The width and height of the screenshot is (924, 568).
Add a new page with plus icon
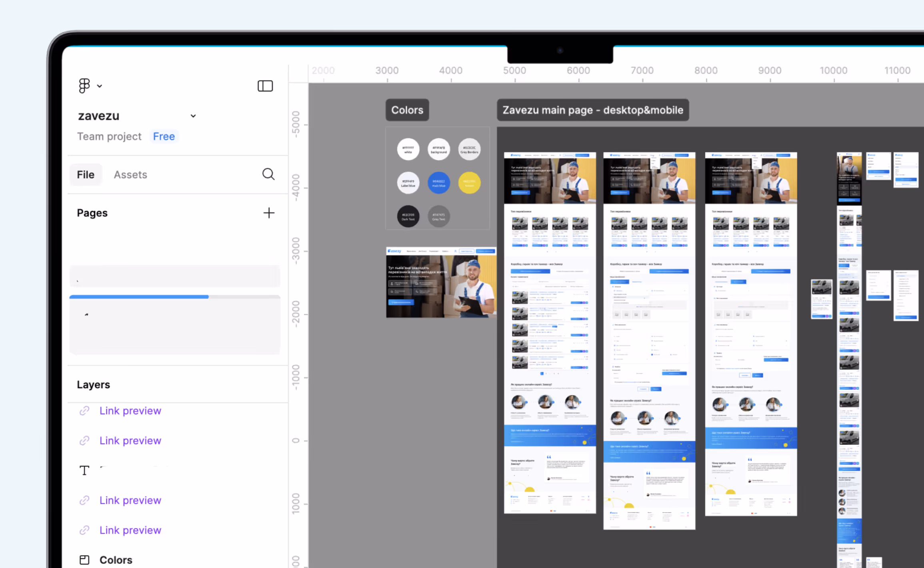[x=269, y=213]
